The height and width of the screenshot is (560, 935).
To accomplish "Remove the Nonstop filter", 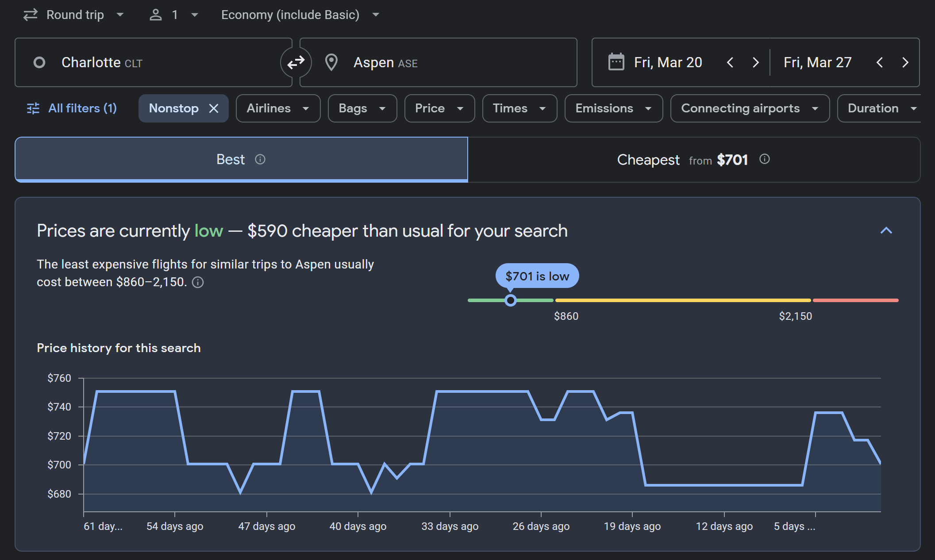I will click(x=214, y=108).
